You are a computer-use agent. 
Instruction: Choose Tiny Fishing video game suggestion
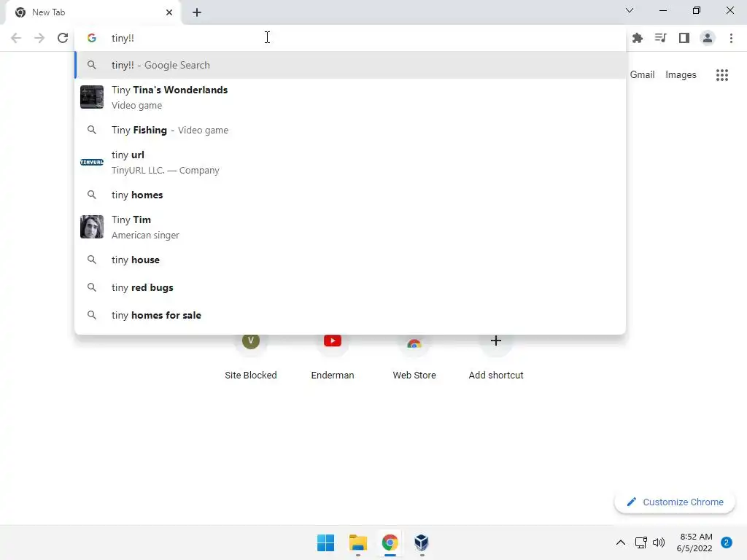click(x=350, y=130)
